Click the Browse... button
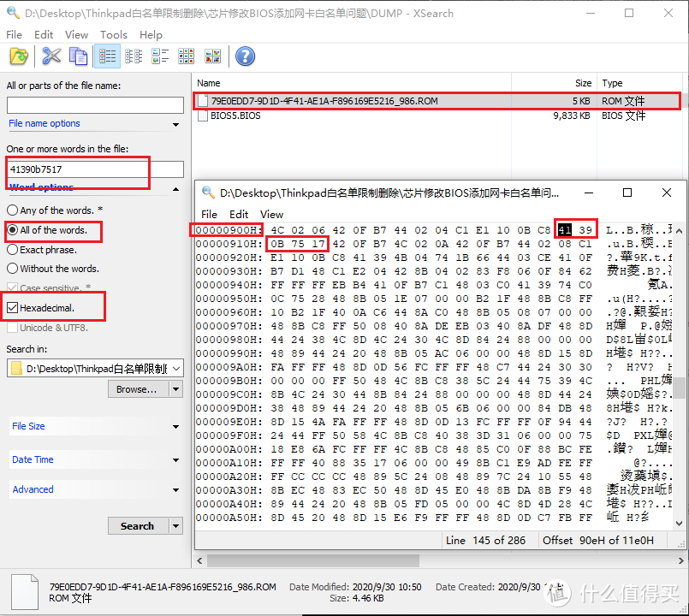The width and height of the screenshot is (689, 616). 139,389
